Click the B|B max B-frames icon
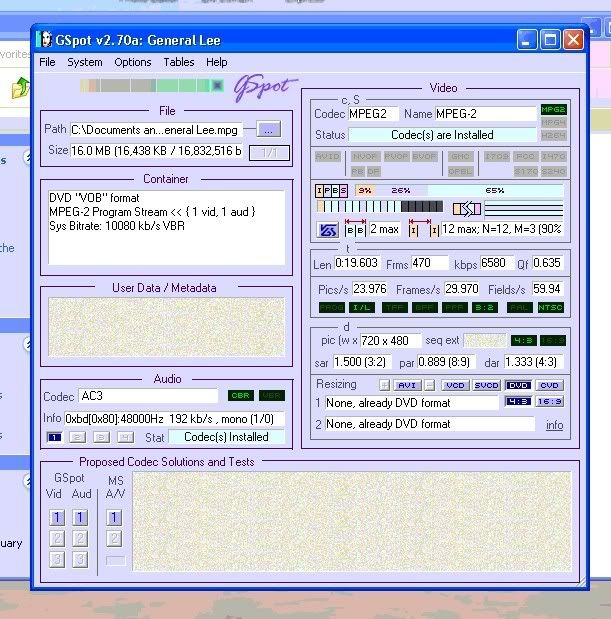The image size is (611, 619). pyautogui.click(x=355, y=229)
